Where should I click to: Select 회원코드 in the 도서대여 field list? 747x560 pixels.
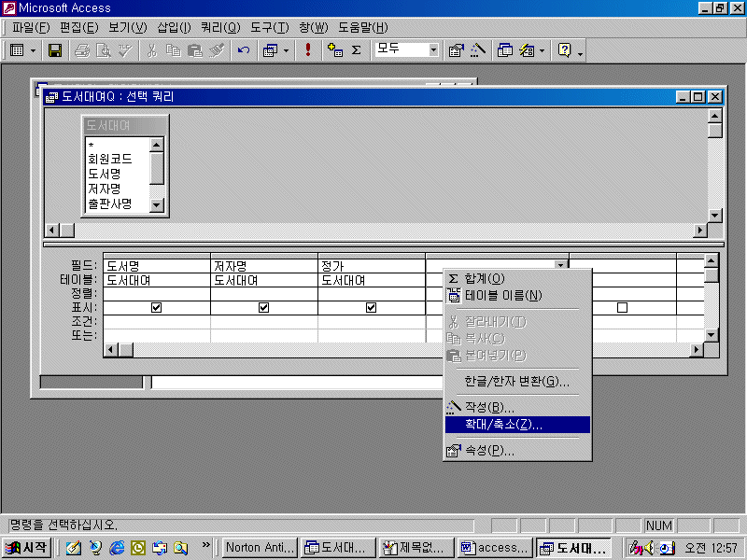[110, 159]
